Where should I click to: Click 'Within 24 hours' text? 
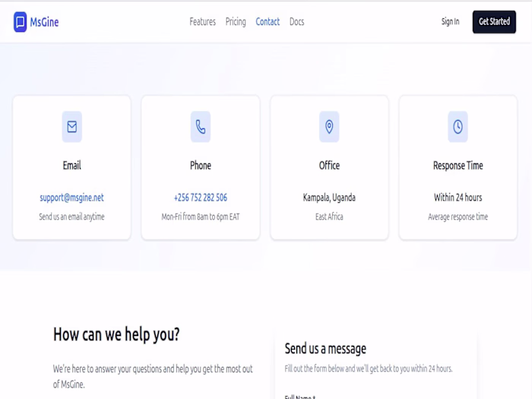(x=458, y=198)
